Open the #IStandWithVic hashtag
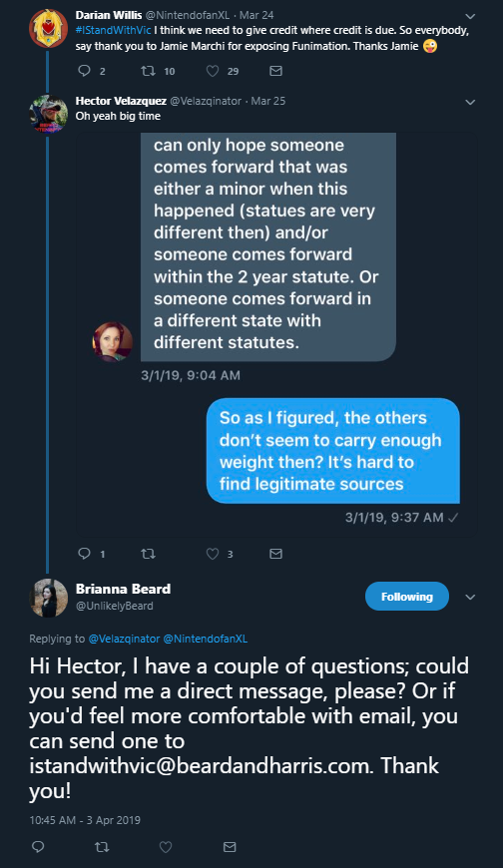Image resolution: width=503 pixels, height=868 pixels. click(113, 31)
